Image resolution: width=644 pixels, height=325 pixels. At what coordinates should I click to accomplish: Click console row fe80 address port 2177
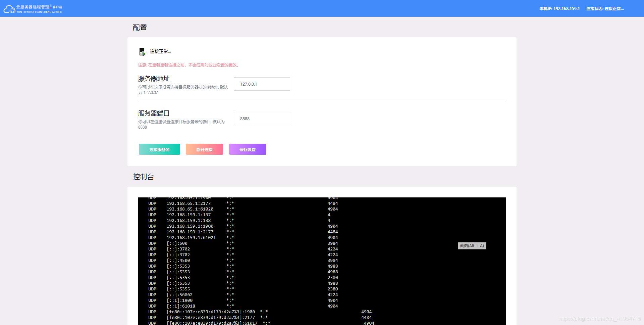[260, 318]
